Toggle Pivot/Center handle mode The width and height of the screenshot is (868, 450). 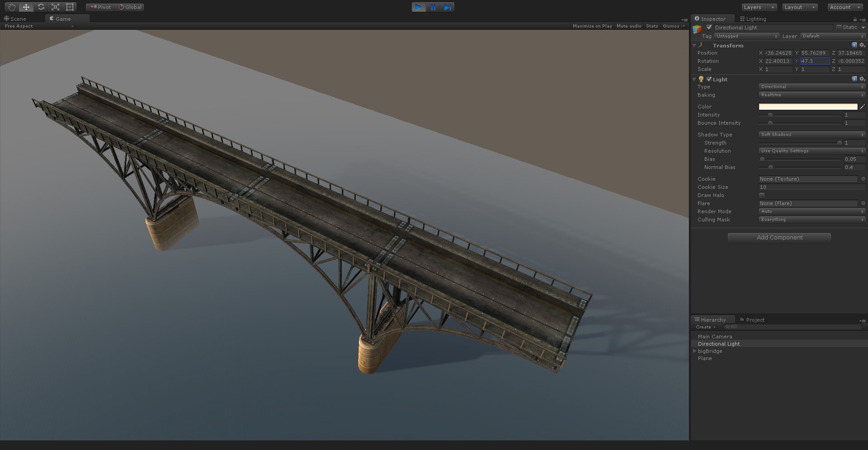point(101,7)
